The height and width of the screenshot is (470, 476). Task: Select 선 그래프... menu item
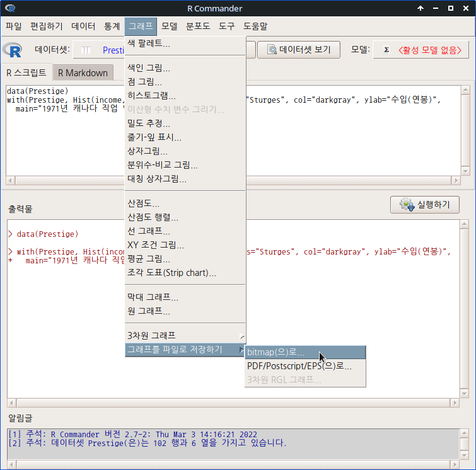tap(185, 231)
